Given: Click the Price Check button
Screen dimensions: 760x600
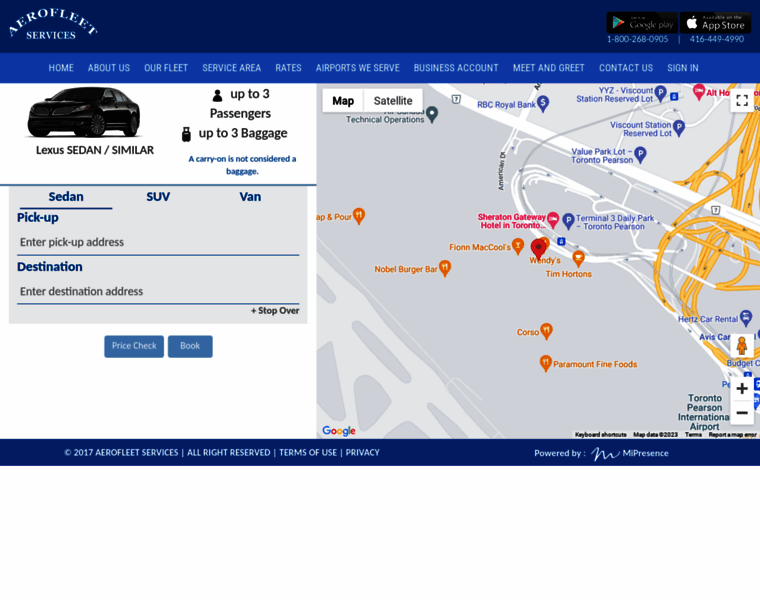Looking at the screenshot, I should (134, 346).
